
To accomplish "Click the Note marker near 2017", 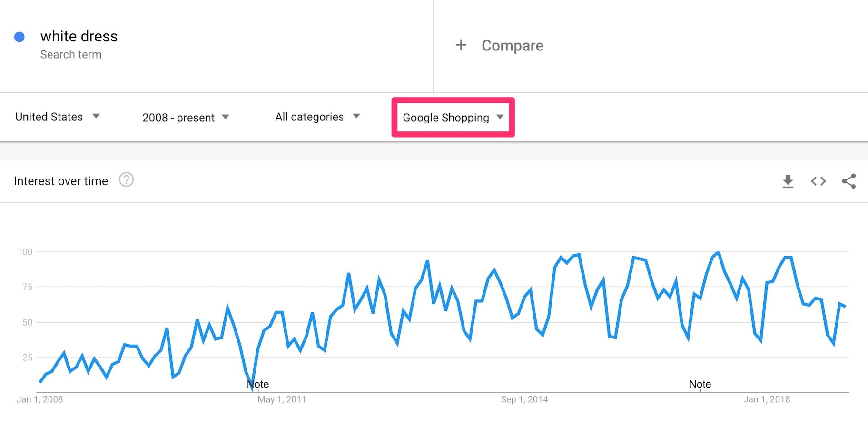I will coord(700,384).
